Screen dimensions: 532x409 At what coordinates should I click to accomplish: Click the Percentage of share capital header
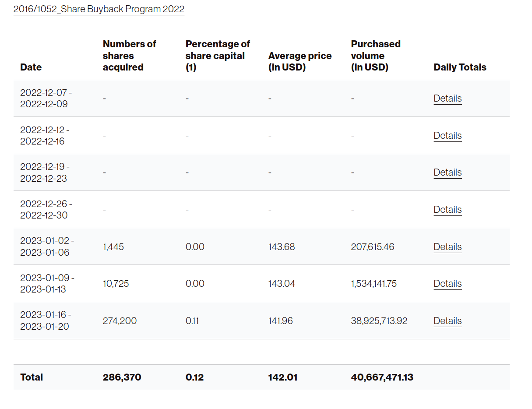217,56
